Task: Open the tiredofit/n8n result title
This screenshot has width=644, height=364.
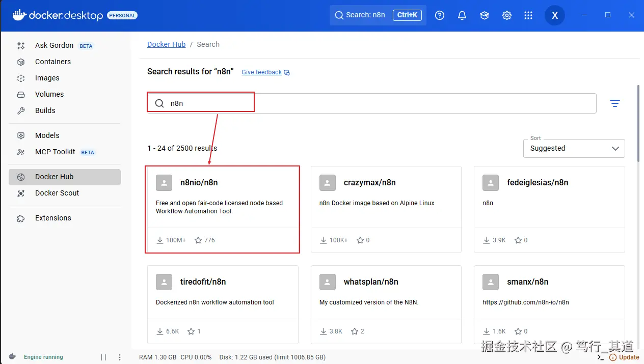Action: point(203,282)
